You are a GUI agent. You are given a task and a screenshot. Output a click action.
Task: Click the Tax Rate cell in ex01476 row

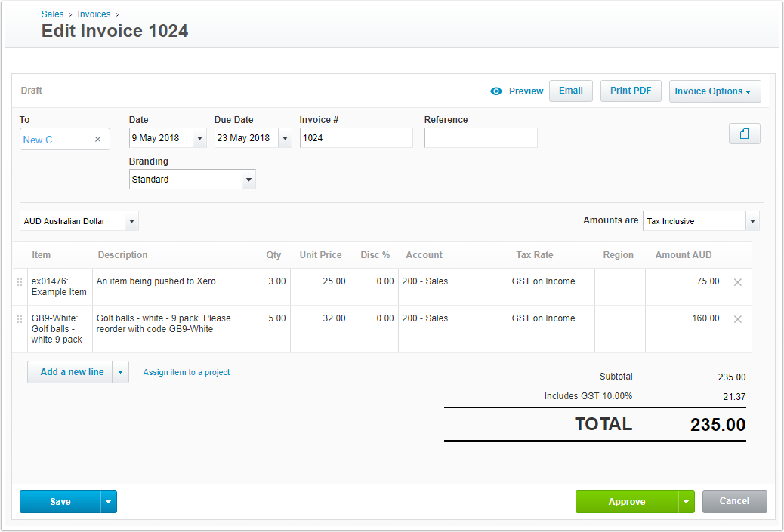[x=551, y=287]
